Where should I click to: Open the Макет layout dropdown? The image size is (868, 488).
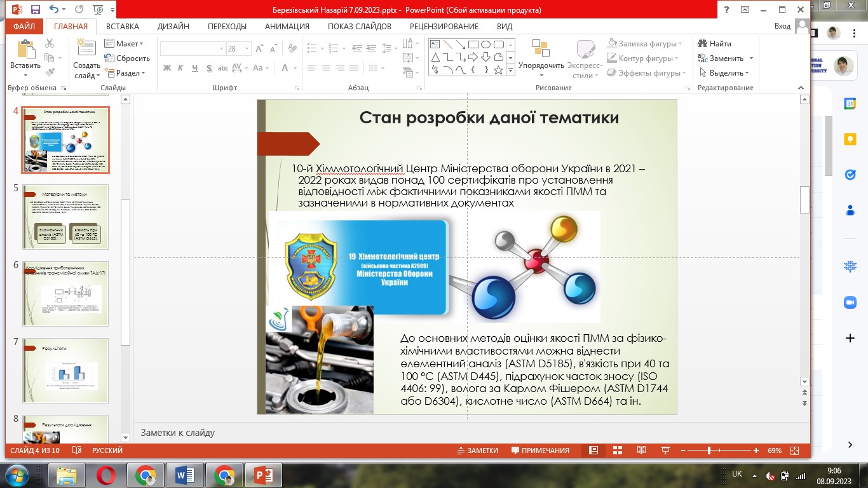point(124,43)
